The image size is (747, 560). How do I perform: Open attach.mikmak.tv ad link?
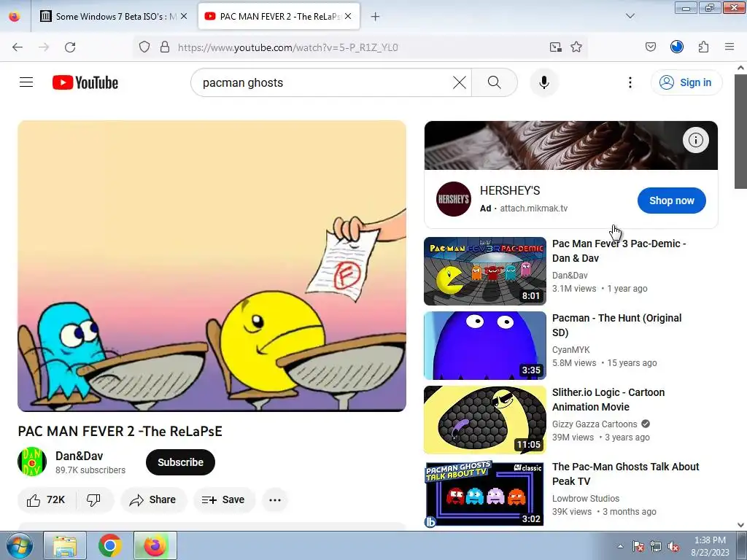(533, 208)
